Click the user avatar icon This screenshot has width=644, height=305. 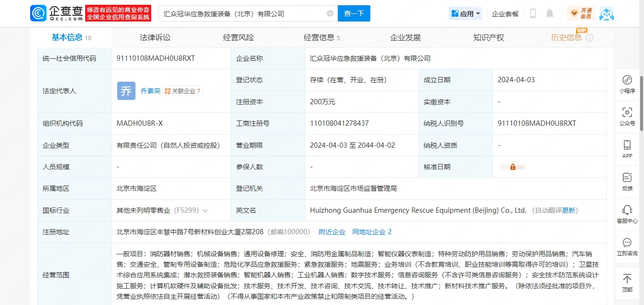click(x=606, y=13)
